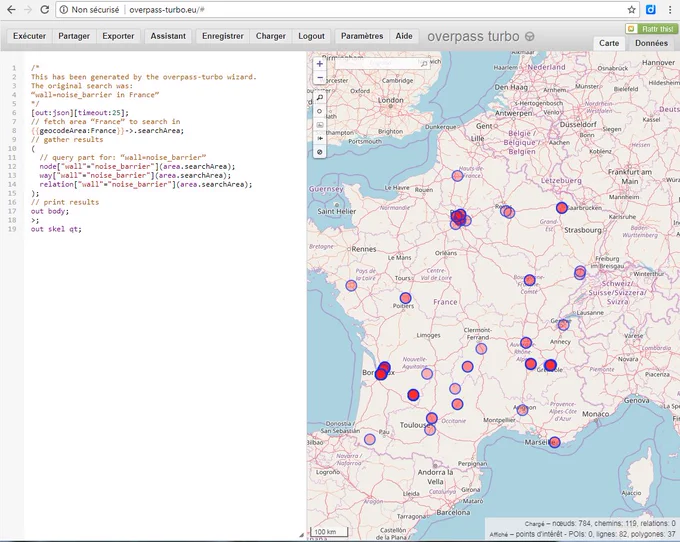This screenshot has height=542, width=680.
Task: Switch to the Données tab
Action: pos(651,43)
